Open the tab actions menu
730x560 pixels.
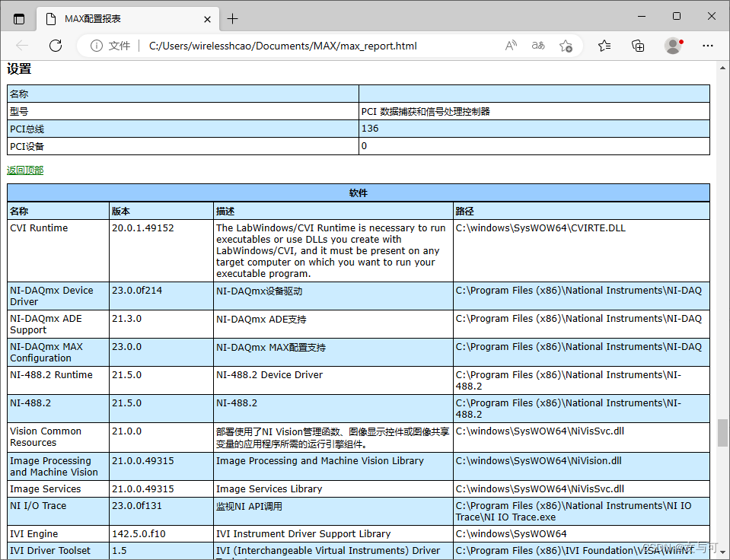[x=19, y=17]
